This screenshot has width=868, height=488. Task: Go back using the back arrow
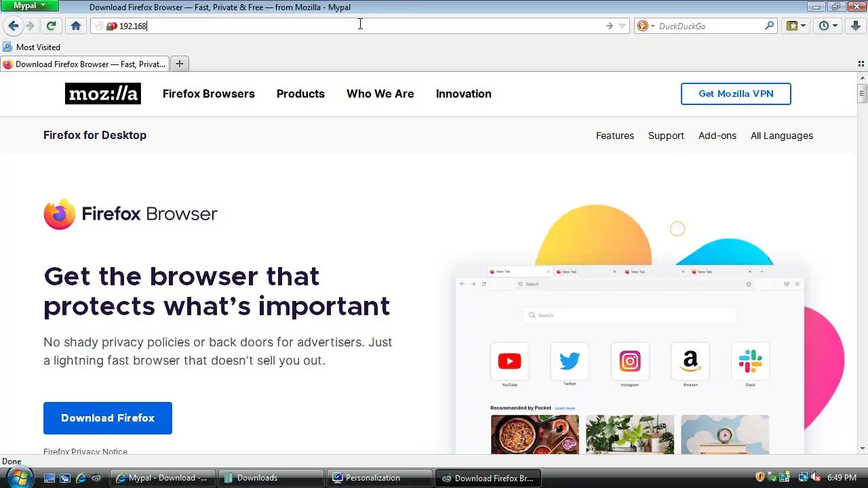point(14,26)
